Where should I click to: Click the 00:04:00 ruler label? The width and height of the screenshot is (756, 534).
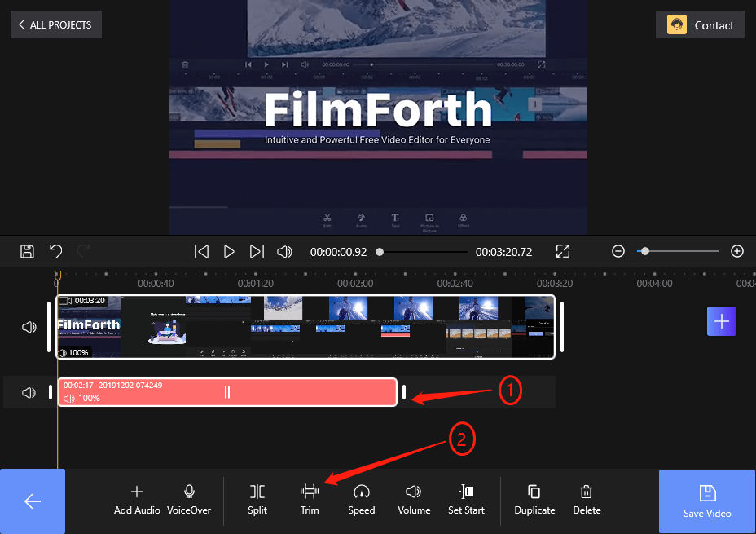click(654, 284)
